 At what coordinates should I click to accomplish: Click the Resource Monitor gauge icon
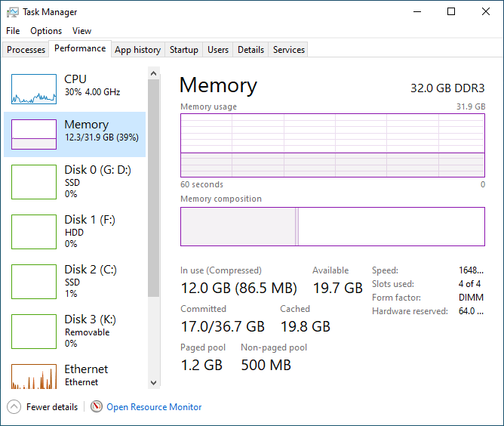(x=96, y=406)
